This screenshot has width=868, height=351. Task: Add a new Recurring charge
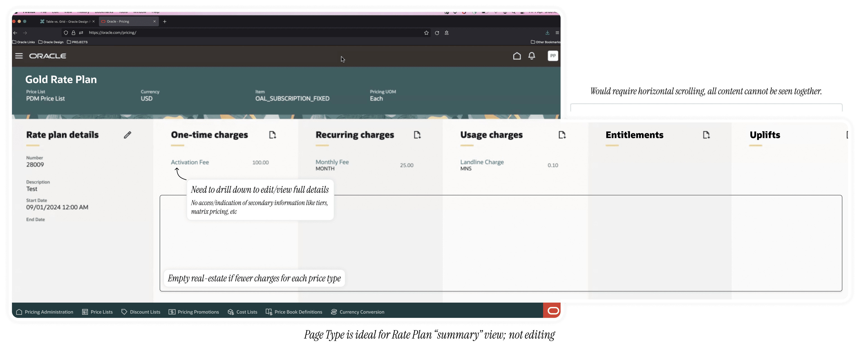[417, 135]
